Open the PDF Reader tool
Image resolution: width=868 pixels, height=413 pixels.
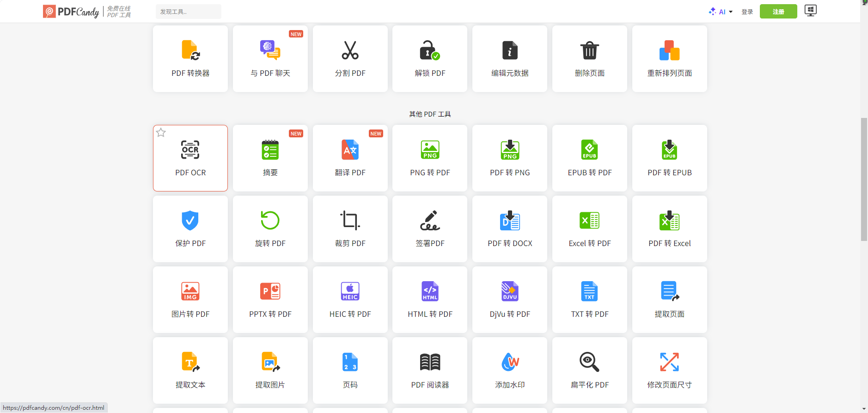[429, 370]
